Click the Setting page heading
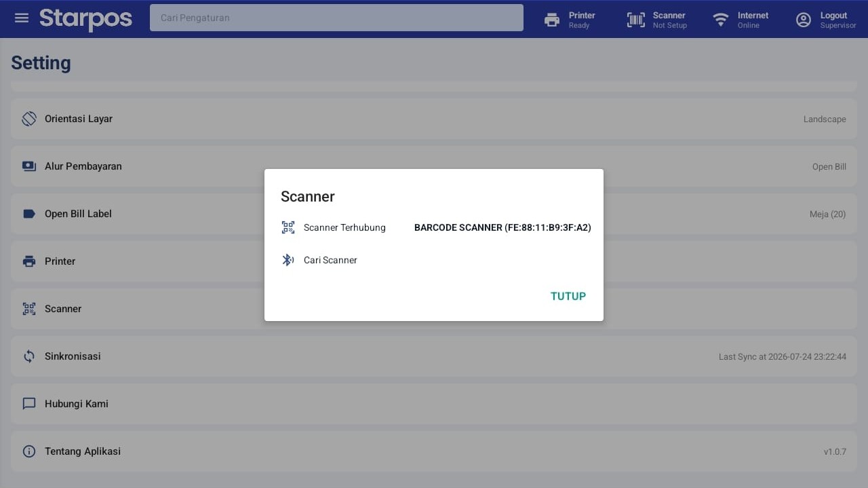The height and width of the screenshot is (488, 868). 41,63
